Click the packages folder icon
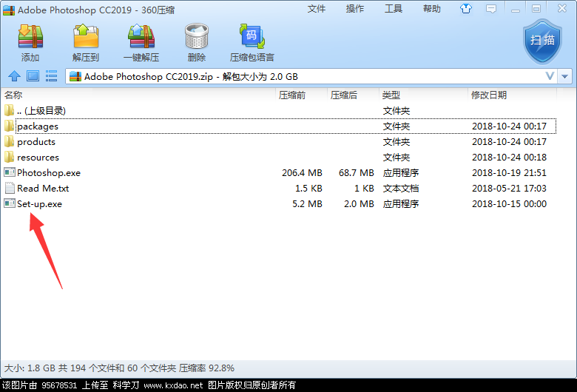 click(x=9, y=126)
